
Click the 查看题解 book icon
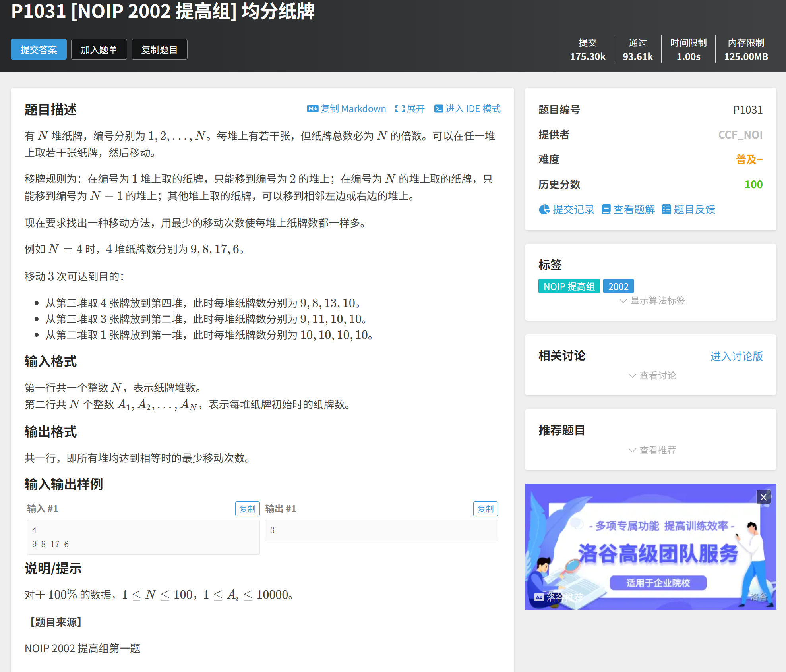606,209
